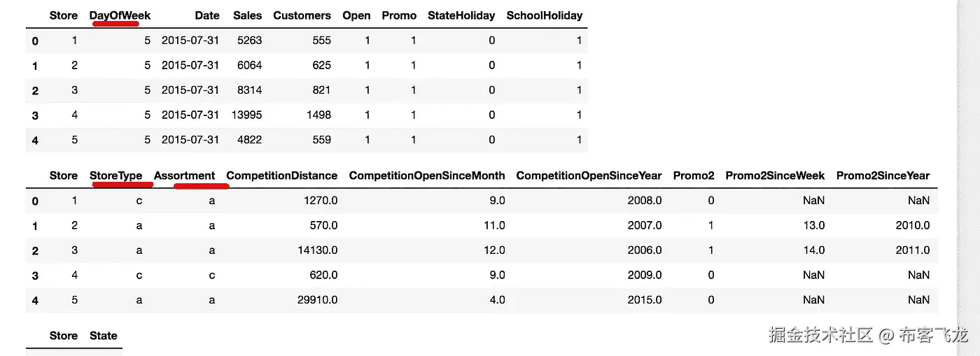Image resolution: width=980 pixels, height=356 pixels.
Task: Select the CompetitionDistance column header
Action: [281, 176]
